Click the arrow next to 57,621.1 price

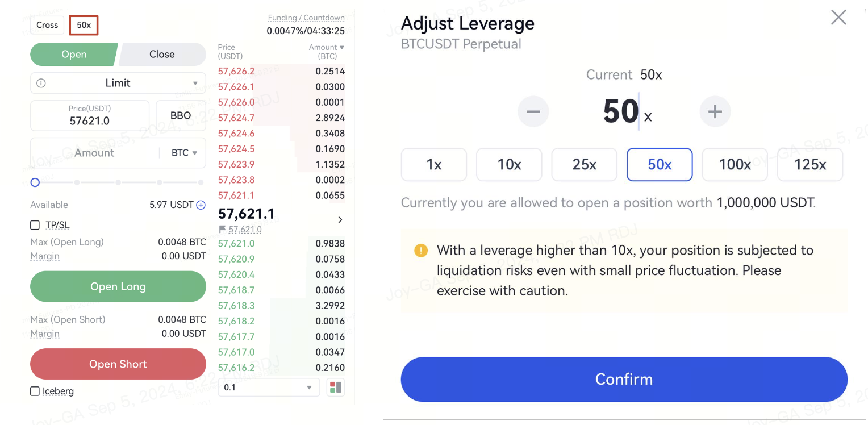[x=340, y=220]
